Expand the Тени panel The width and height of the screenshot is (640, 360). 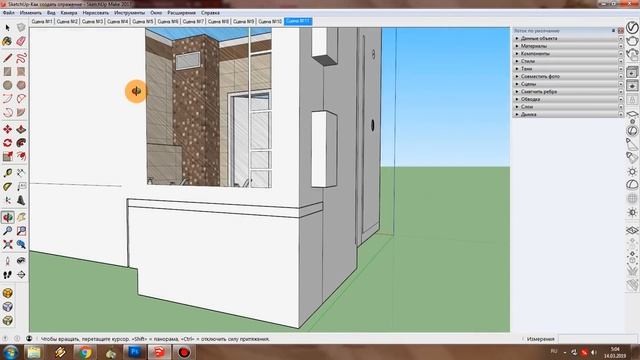tap(567, 69)
